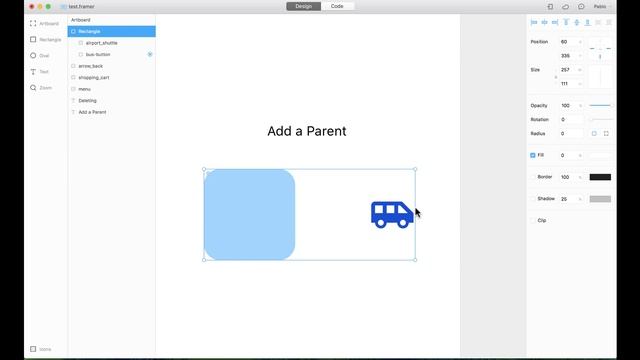Viewport: 640px width, 360px height.
Task: Select the menu layer
Action: [x=111, y=89]
